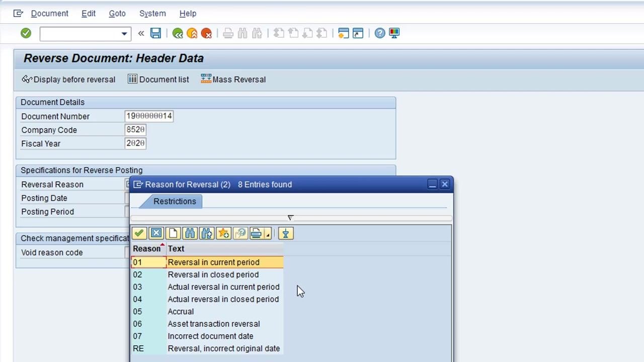The width and height of the screenshot is (644, 362).
Task: Click the Print icon in popup
Action: [x=256, y=233]
